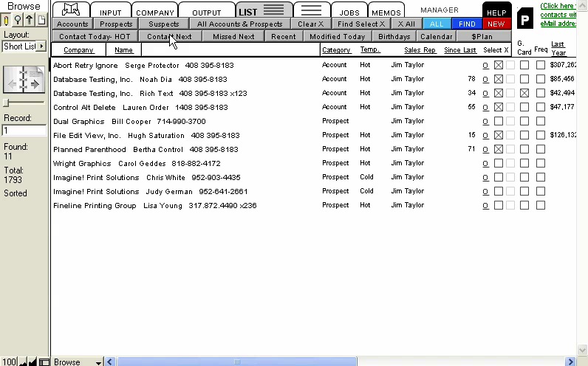Go to the JOBS tab
The image size is (588, 366).
pyautogui.click(x=349, y=10)
